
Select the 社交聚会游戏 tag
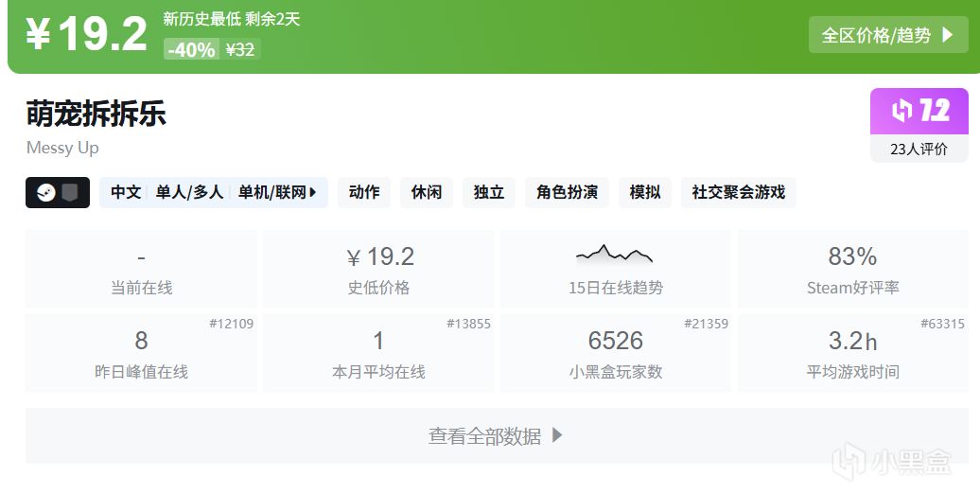tap(738, 193)
